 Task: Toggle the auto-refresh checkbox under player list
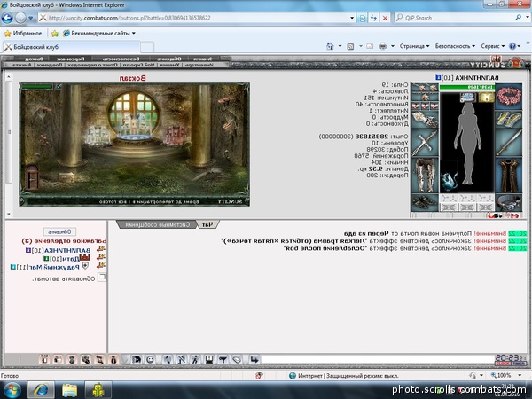pyautogui.click(x=101, y=278)
